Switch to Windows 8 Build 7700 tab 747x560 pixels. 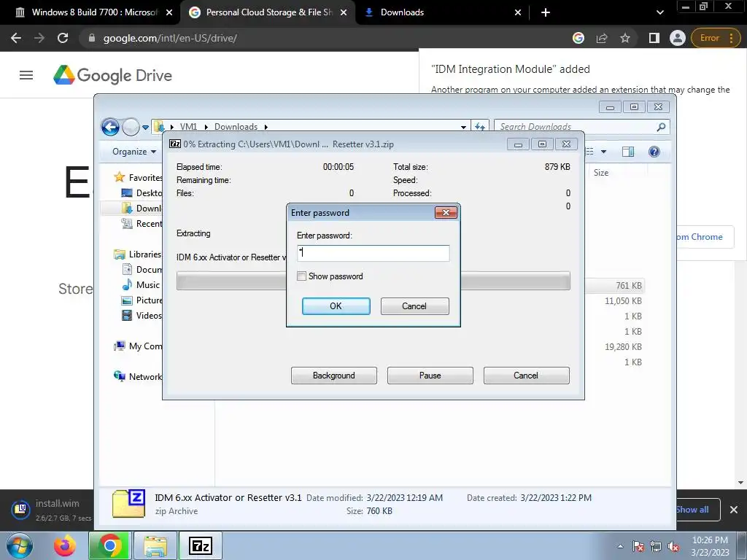pyautogui.click(x=93, y=12)
